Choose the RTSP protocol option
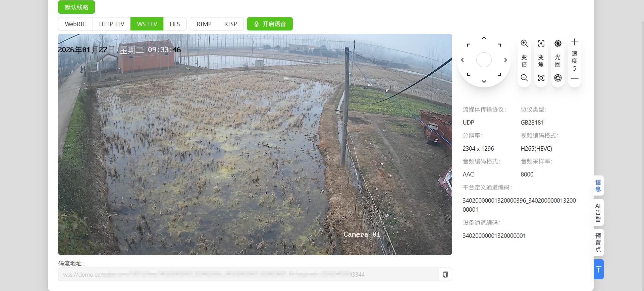Viewport: 644px width, 291px height. pyautogui.click(x=230, y=24)
